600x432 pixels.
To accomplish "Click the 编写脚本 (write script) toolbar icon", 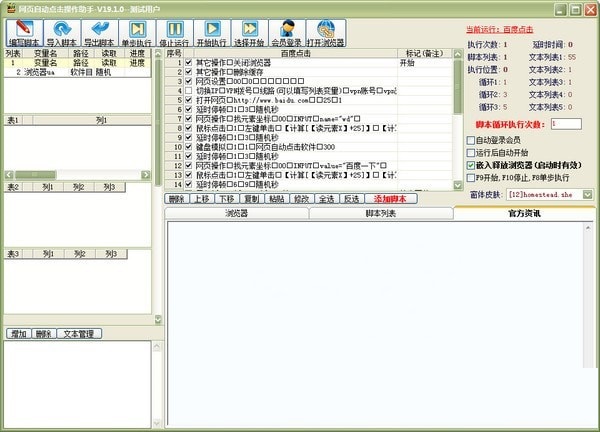I will (x=22, y=34).
